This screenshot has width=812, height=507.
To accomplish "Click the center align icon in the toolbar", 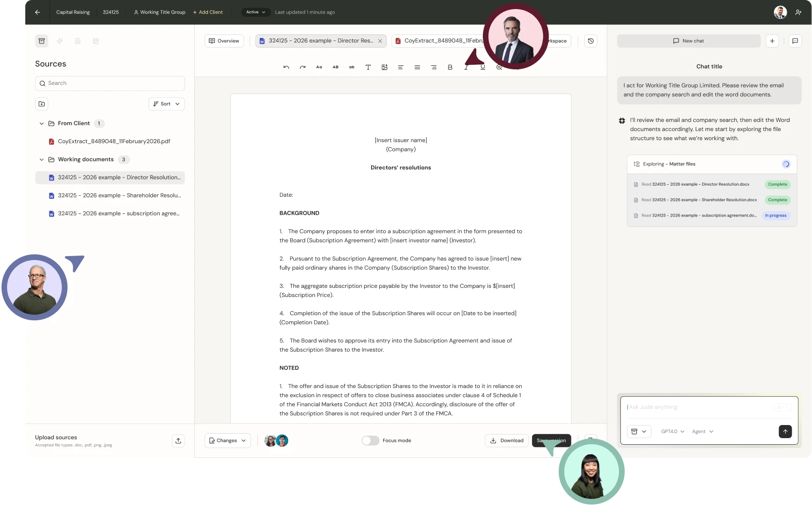I will tap(417, 67).
